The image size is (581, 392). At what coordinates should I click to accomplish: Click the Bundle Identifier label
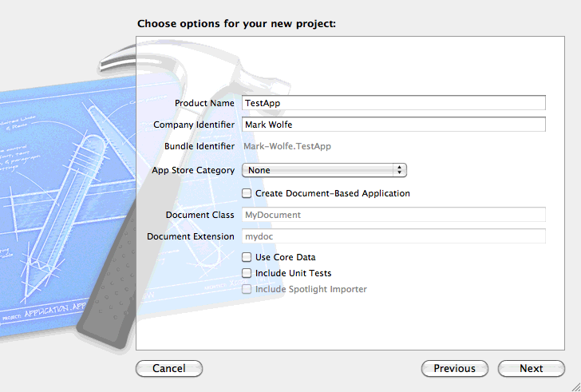coord(200,146)
